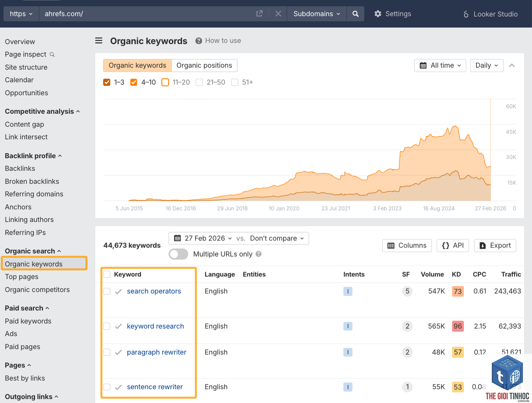Click the Multiple URLs only help icon
Screen dimensions: 532x403
[x=259, y=254]
